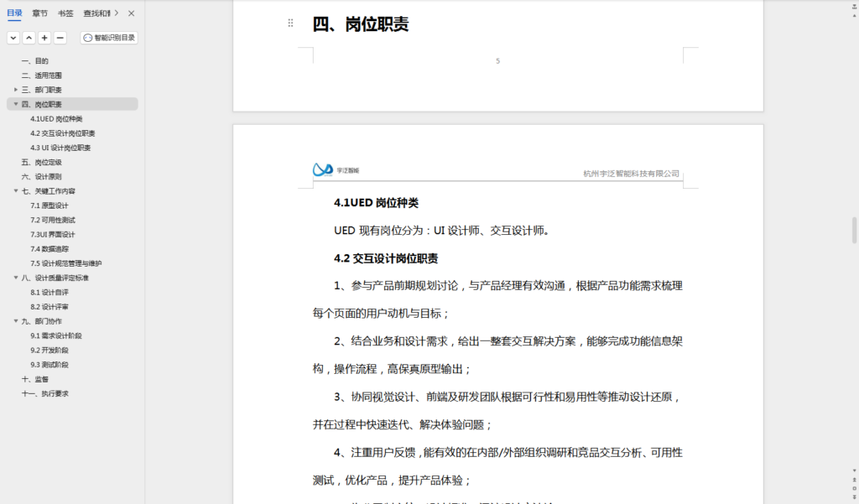Collapse the 九、部门协作 outline node
This screenshot has height=504, width=859.
click(15, 321)
